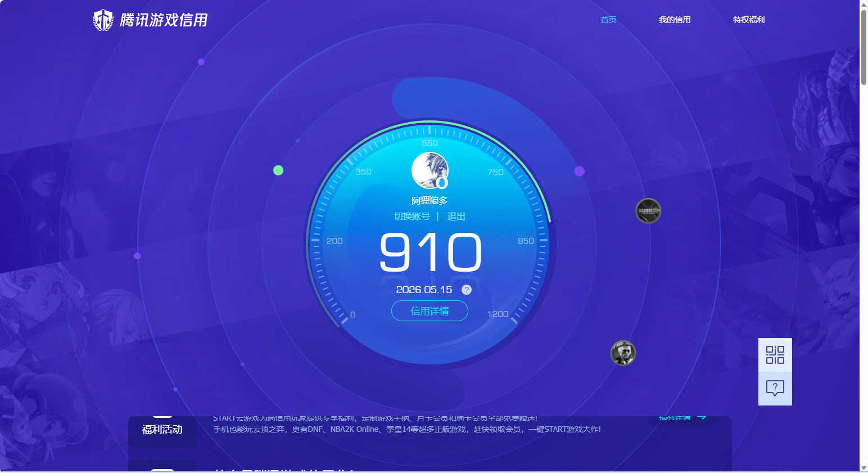
Task: Click the 200 gauge label
Action: coord(334,241)
